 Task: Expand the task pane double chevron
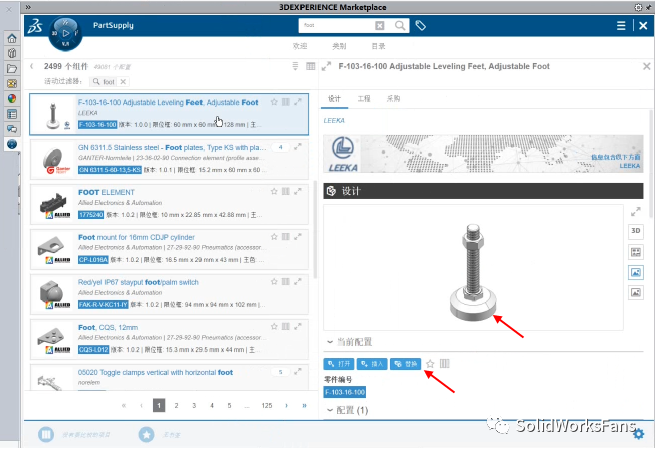(x=28, y=7)
